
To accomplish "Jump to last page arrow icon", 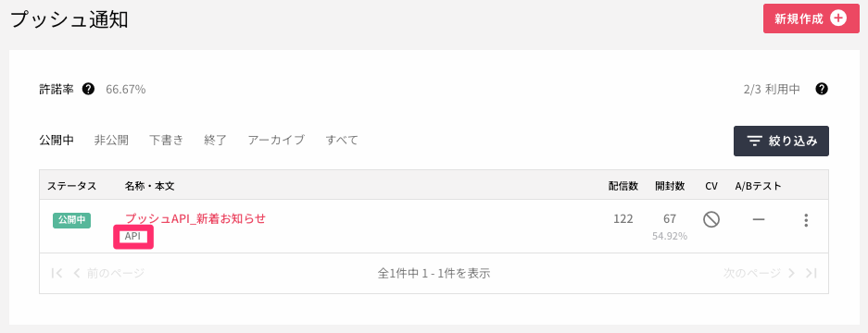I will click(x=811, y=273).
